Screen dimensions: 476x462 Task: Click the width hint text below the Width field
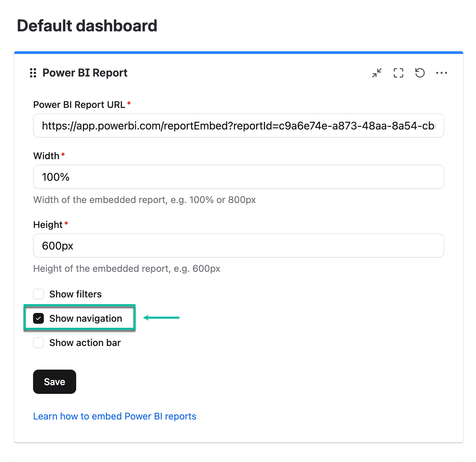(x=144, y=200)
